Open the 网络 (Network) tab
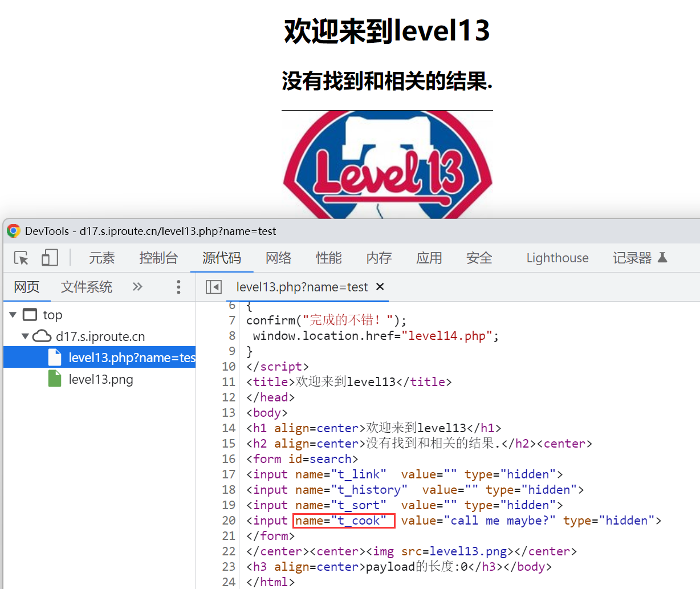Screen dimensions: 700x589 [278, 258]
